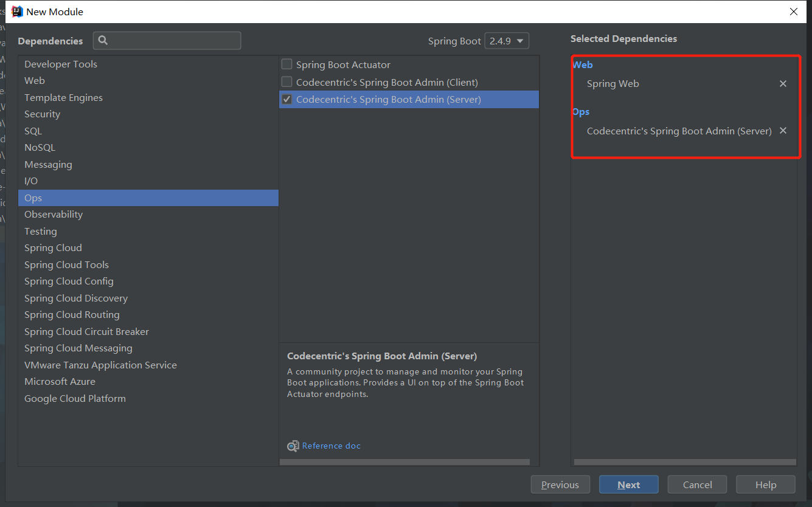812x507 pixels.
Task: Click the Ops group header in selected dependencies
Action: pyautogui.click(x=581, y=112)
